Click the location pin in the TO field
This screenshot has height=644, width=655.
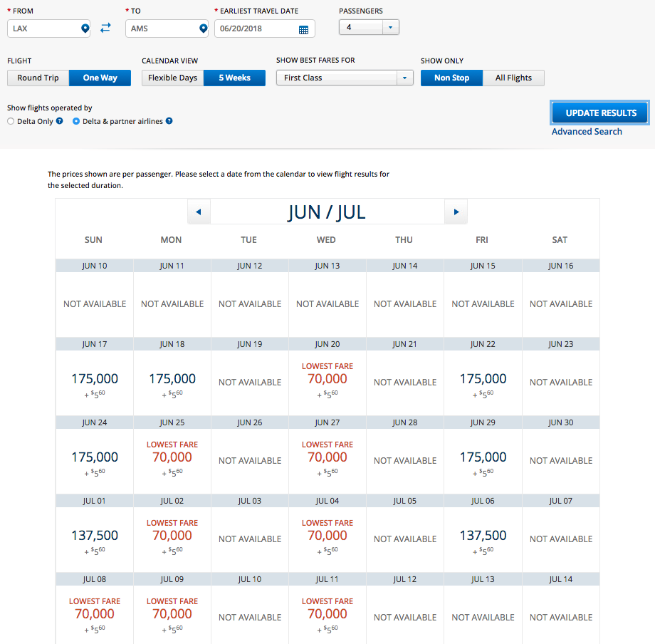coord(203,28)
